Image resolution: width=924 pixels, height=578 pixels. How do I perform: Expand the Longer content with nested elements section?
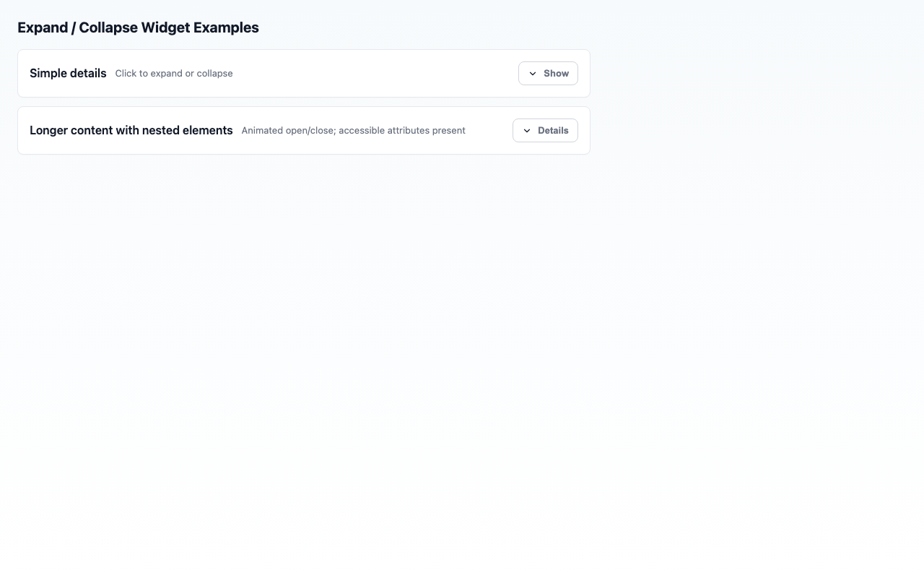click(545, 130)
